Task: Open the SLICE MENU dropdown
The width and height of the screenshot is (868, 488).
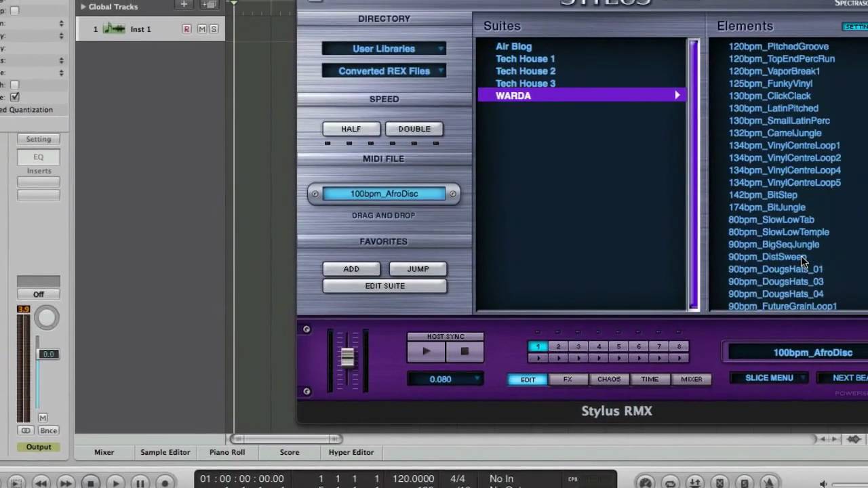Action: [769, 378]
